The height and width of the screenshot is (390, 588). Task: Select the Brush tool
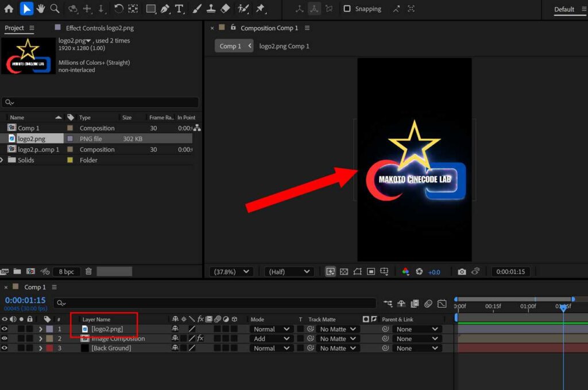coord(197,9)
